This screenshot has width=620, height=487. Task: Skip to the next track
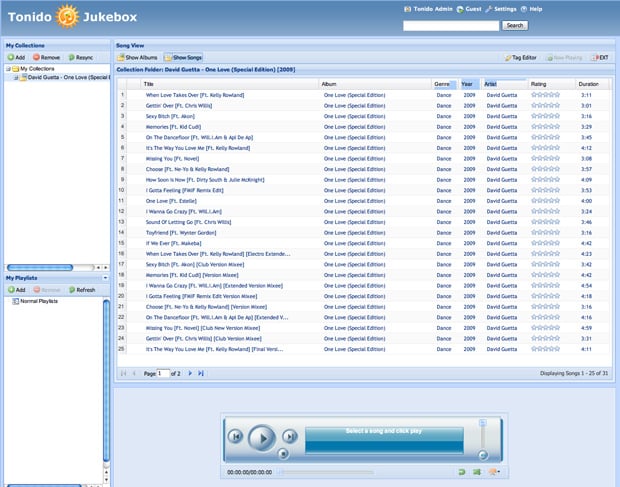coord(290,436)
